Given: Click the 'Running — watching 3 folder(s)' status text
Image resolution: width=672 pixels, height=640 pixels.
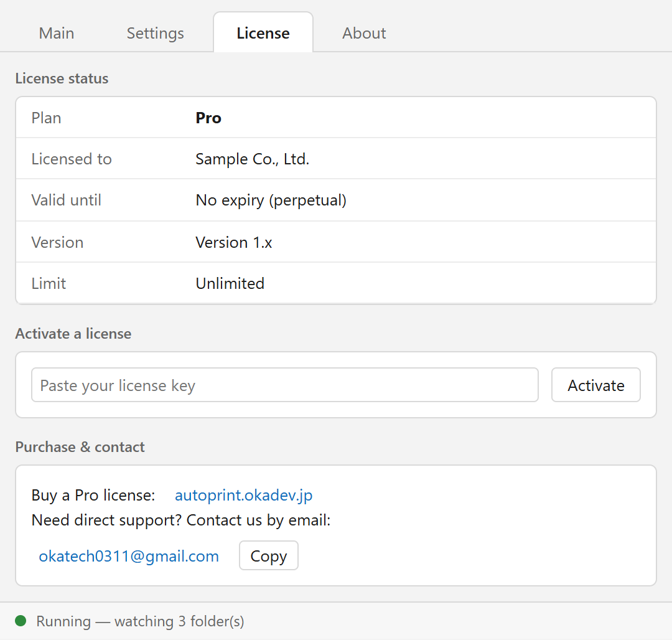Looking at the screenshot, I should (140, 621).
